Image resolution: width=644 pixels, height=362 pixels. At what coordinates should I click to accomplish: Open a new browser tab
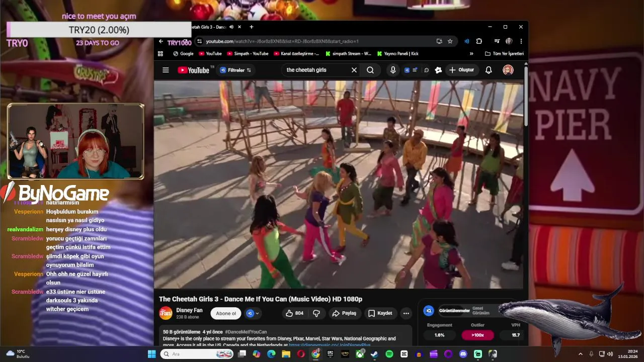[x=252, y=27]
